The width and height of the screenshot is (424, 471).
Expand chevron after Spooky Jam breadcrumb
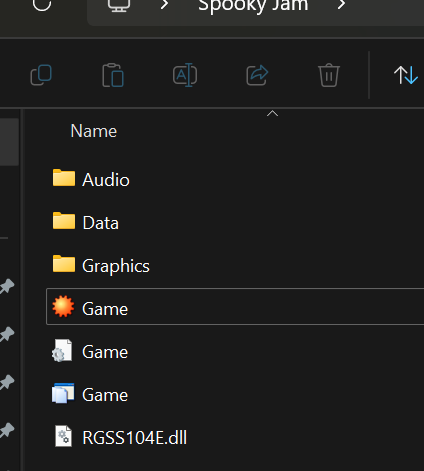(x=341, y=5)
